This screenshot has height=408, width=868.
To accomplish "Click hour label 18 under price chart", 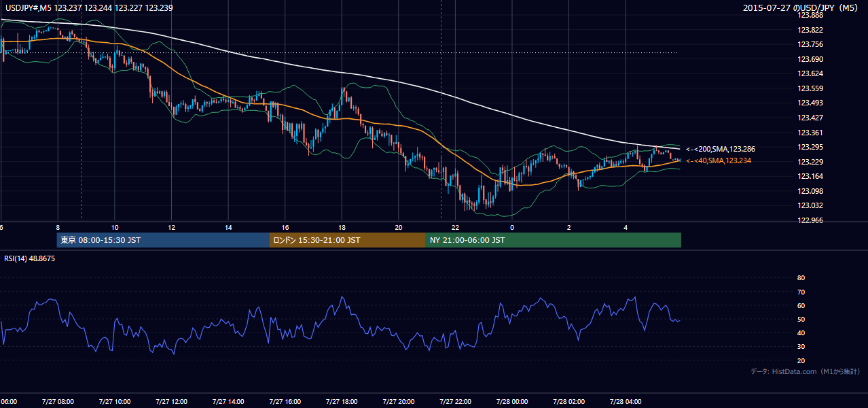I will 342,228.
